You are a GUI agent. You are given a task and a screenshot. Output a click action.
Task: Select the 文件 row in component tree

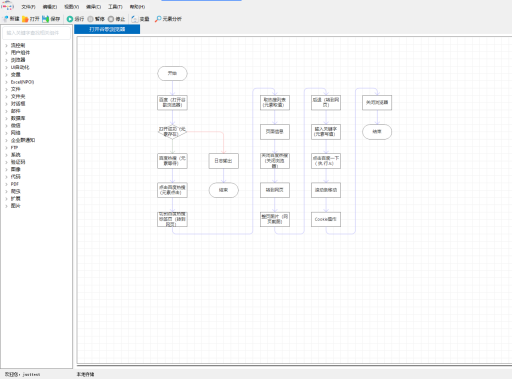point(15,89)
